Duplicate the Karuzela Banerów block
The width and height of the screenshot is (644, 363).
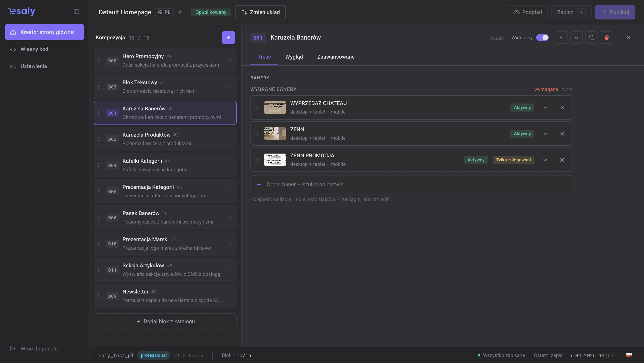591,38
